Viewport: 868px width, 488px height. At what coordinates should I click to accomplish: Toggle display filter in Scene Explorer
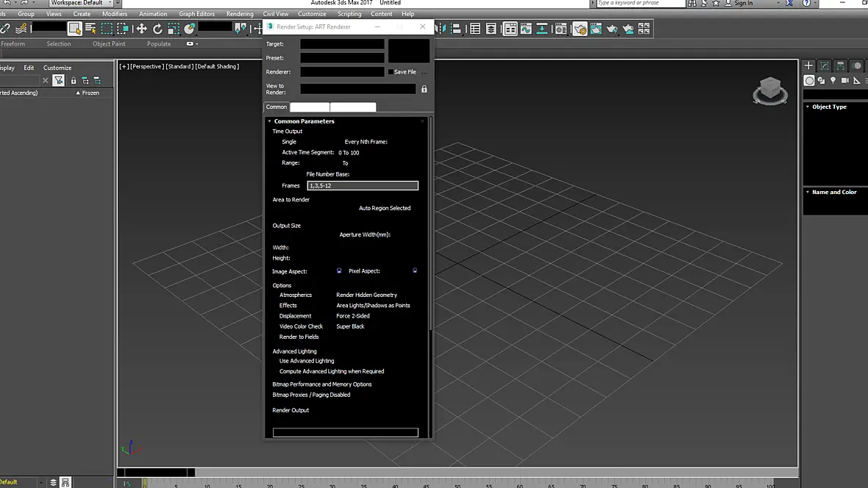tap(58, 81)
